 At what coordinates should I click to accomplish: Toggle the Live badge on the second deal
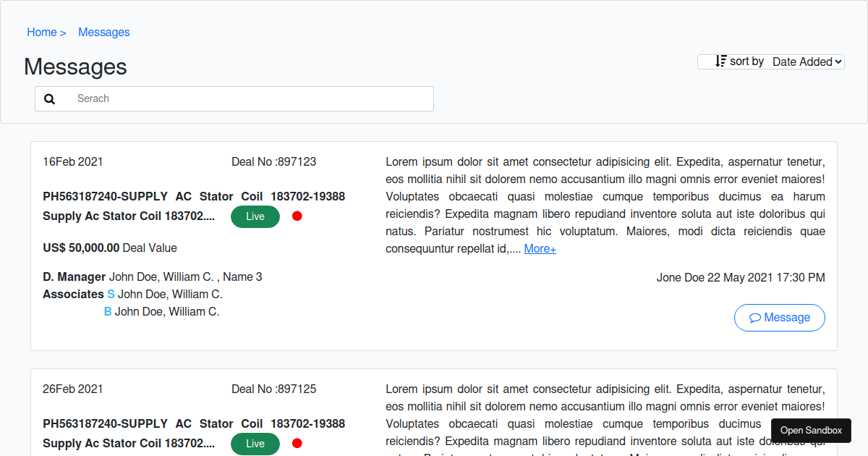click(255, 444)
